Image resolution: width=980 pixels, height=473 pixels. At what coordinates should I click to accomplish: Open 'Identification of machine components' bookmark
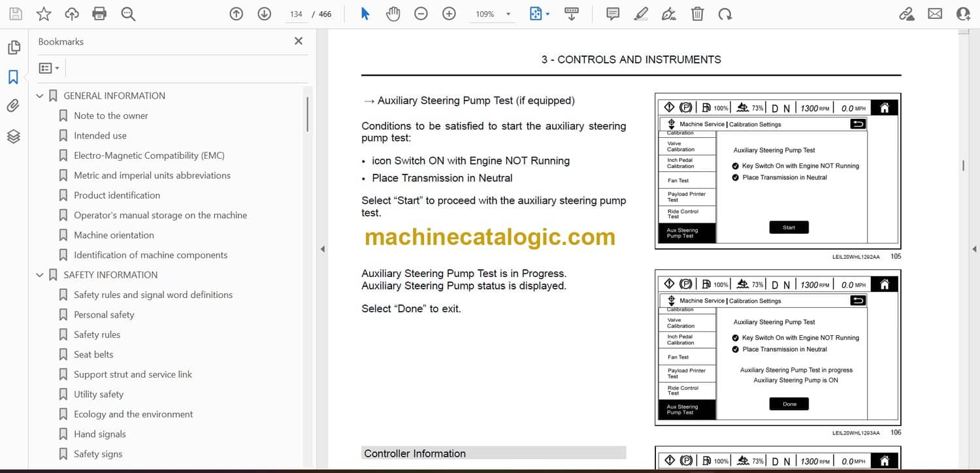(151, 255)
